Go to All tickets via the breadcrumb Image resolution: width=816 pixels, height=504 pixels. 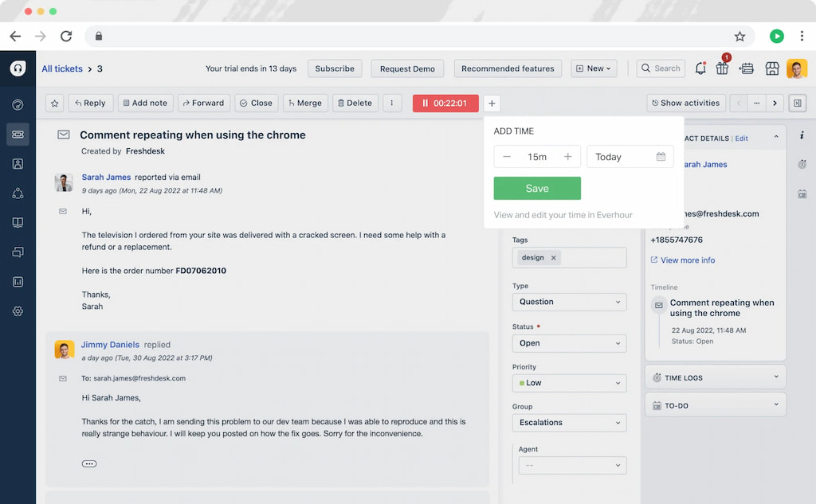[62, 68]
